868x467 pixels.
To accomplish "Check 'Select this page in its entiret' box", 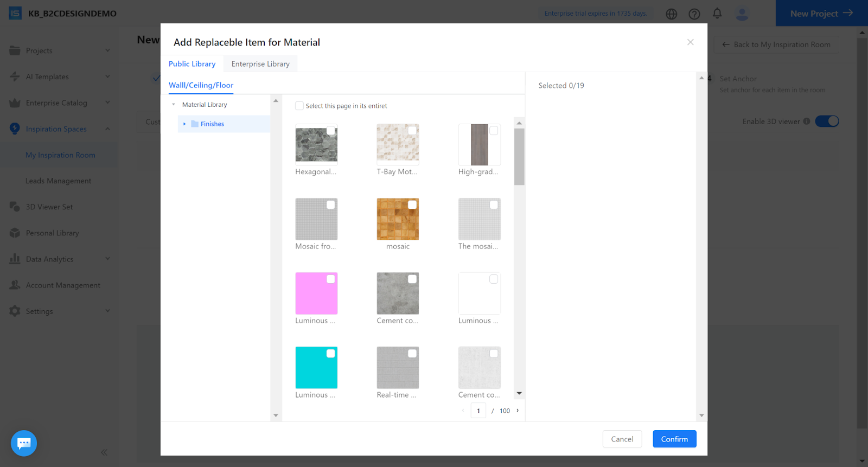I will coord(299,106).
